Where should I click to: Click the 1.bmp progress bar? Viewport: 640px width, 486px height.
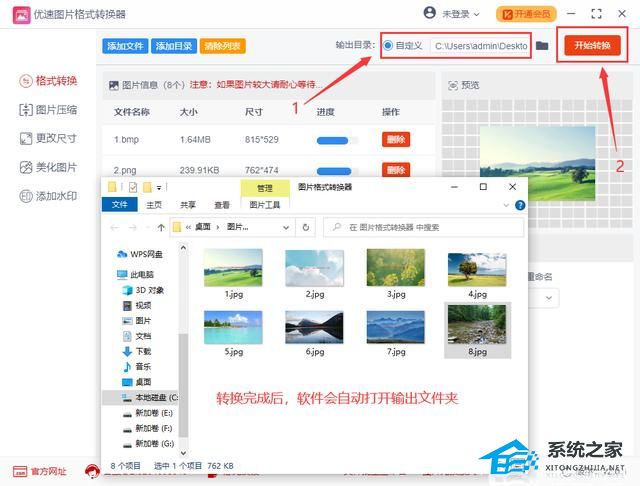click(x=337, y=141)
